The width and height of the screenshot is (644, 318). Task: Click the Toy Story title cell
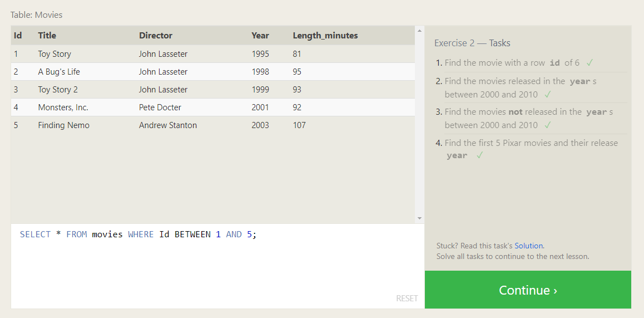point(55,54)
